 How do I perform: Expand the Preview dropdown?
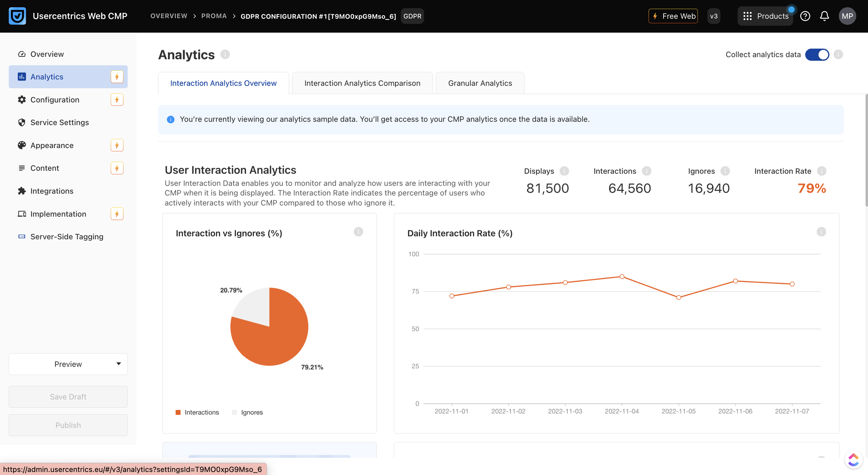tap(68, 364)
